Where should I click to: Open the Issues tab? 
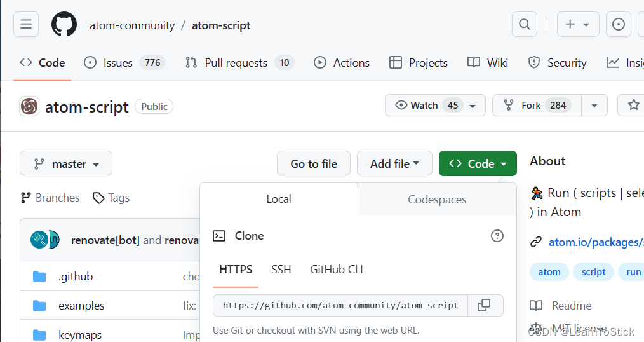pyautogui.click(x=124, y=63)
